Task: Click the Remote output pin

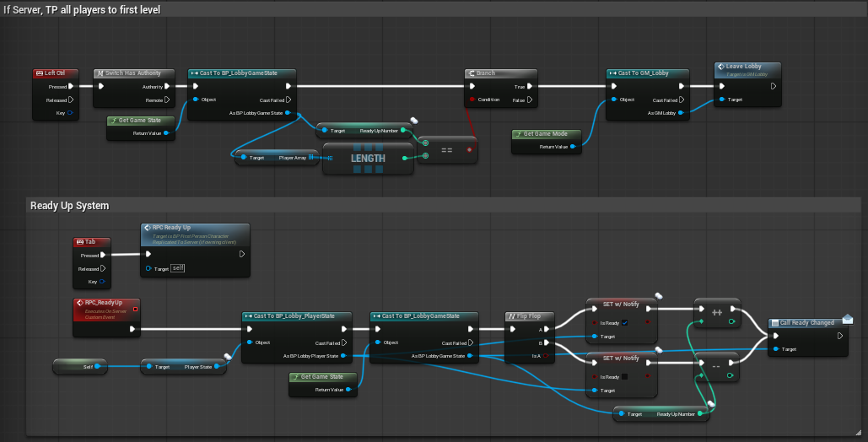Action: (x=167, y=100)
